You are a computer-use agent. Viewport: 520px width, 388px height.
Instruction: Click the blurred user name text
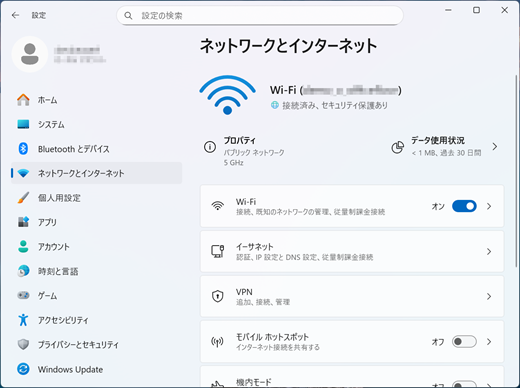77,50
